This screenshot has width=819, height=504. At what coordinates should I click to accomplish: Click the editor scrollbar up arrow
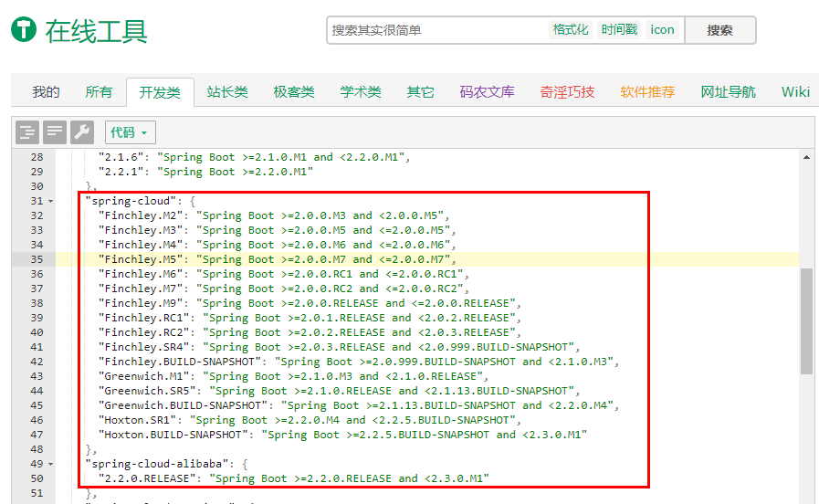click(806, 157)
